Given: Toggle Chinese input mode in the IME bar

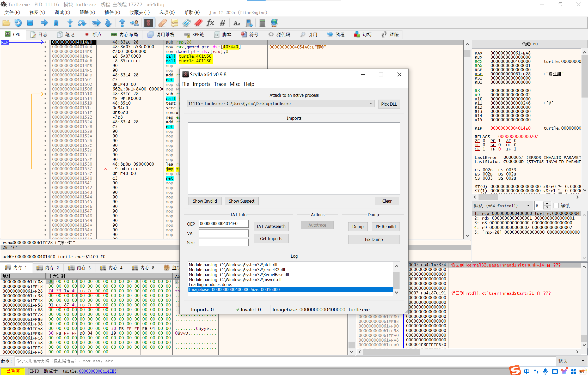Looking at the screenshot, I should pyautogui.click(x=527, y=371).
